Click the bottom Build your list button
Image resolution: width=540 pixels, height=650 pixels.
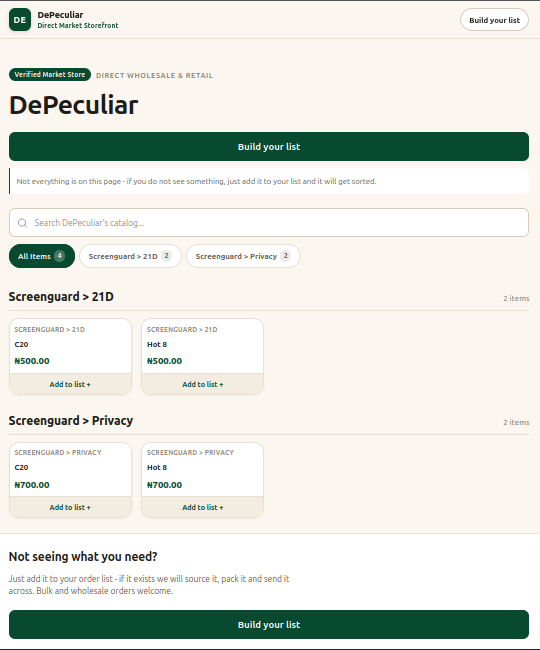tap(269, 624)
